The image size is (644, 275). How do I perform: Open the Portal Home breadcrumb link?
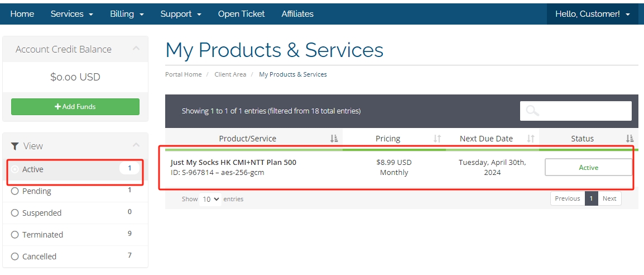(183, 74)
